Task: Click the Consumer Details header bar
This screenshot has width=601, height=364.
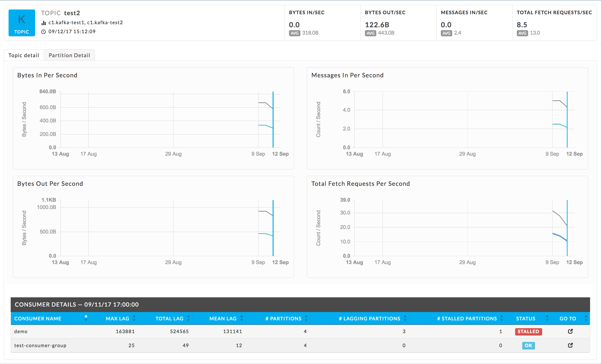Action: point(300,304)
